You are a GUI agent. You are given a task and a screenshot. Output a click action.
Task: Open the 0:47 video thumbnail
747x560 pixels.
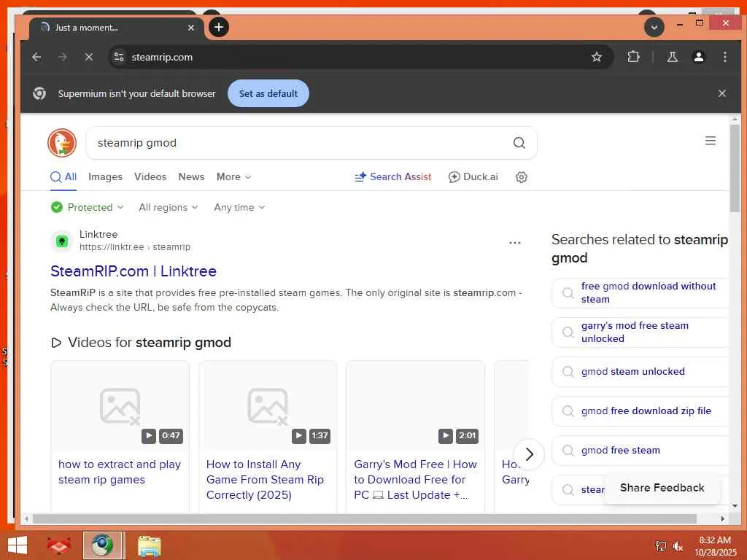coord(120,405)
